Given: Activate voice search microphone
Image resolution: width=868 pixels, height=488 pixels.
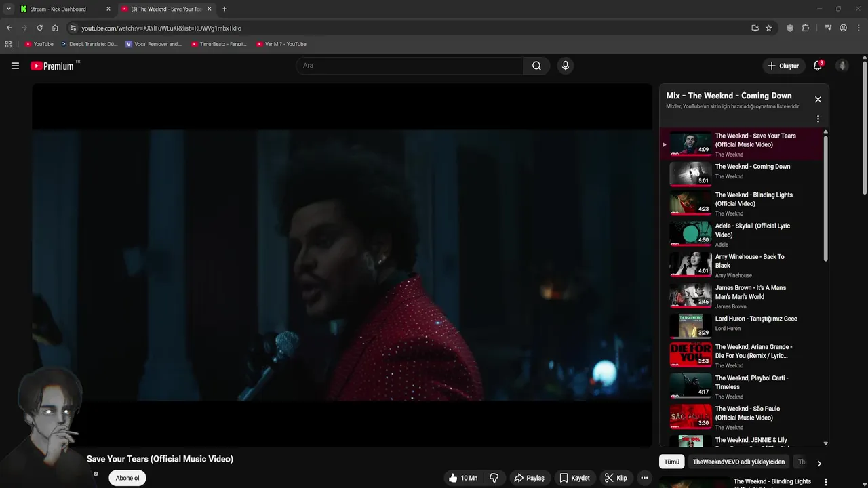Looking at the screenshot, I should pyautogui.click(x=566, y=66).
